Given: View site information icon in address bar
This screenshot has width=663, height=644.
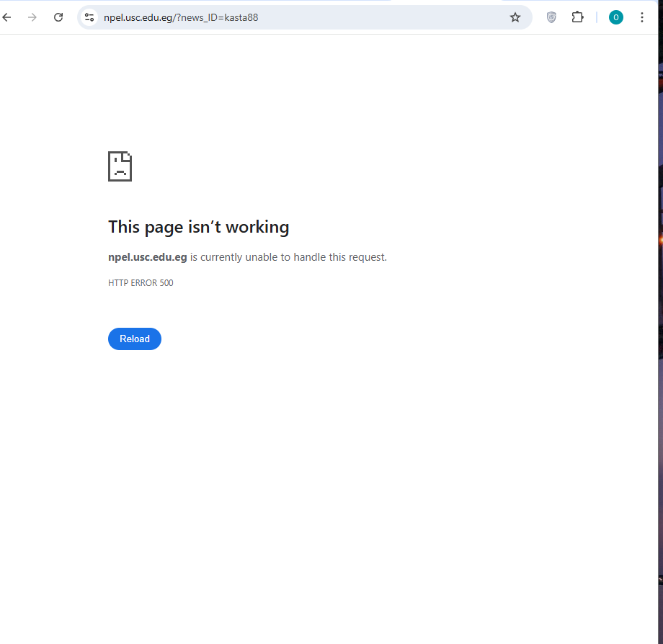Looking at the screenshot, I should [89, 17].
